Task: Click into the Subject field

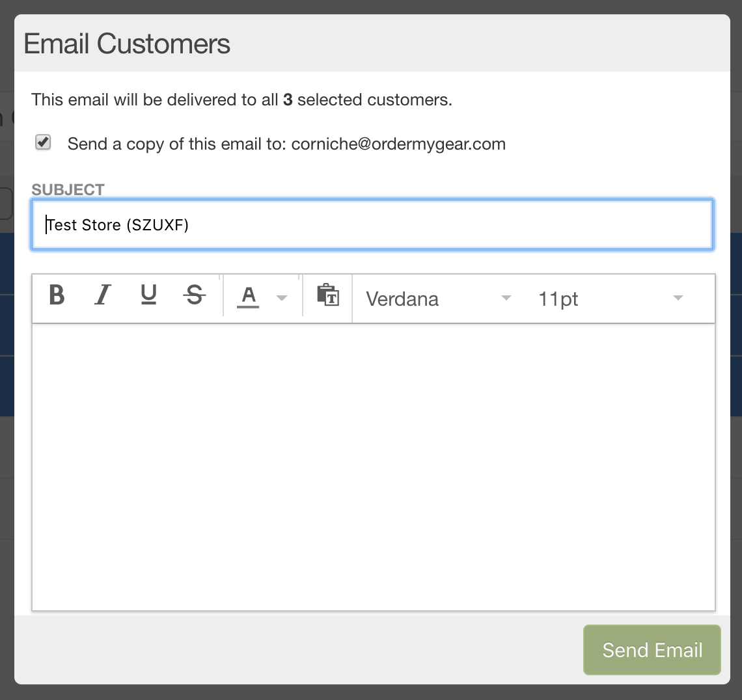Action: click(372, 224)
